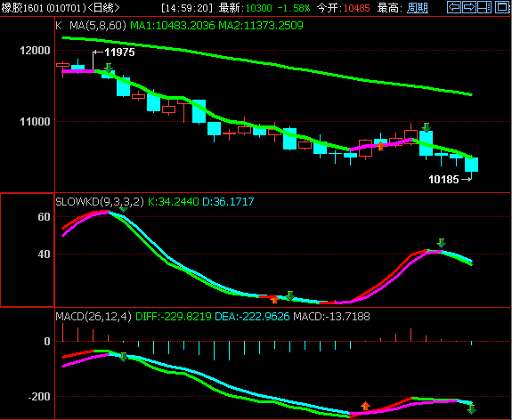Click the full window layout icon
Image resolution: width=512 pixels, height=420 pixels.
502,7
